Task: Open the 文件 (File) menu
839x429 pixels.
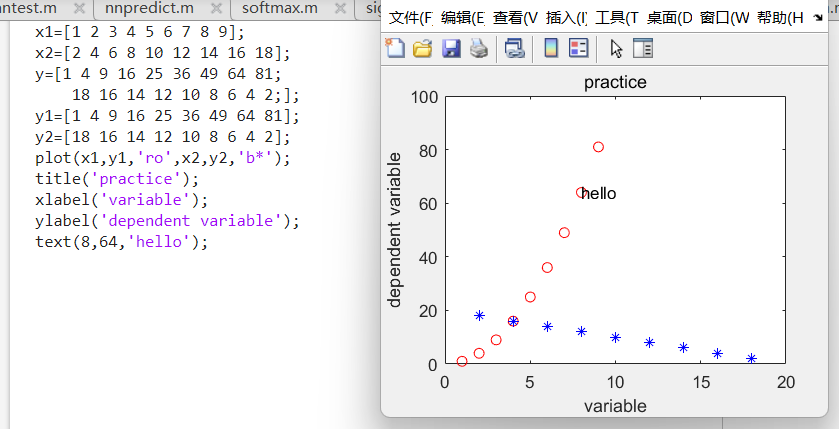Action: click(410, 18)
